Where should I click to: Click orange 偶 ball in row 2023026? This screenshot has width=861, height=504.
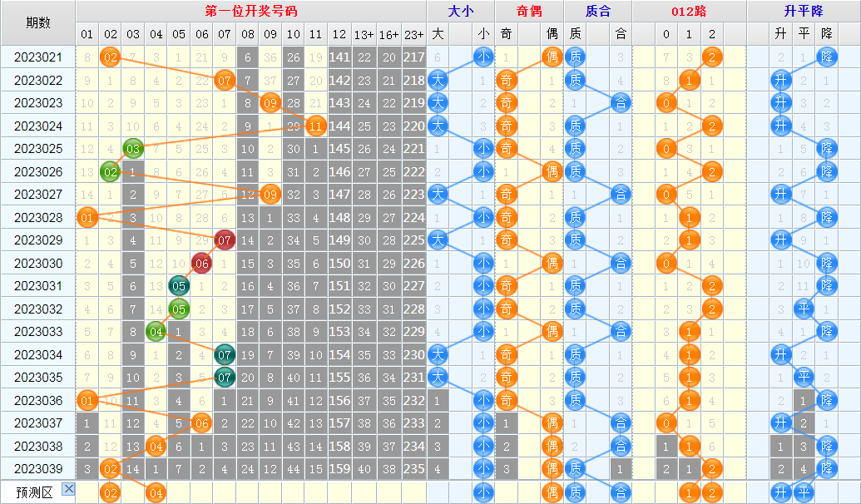552,172
